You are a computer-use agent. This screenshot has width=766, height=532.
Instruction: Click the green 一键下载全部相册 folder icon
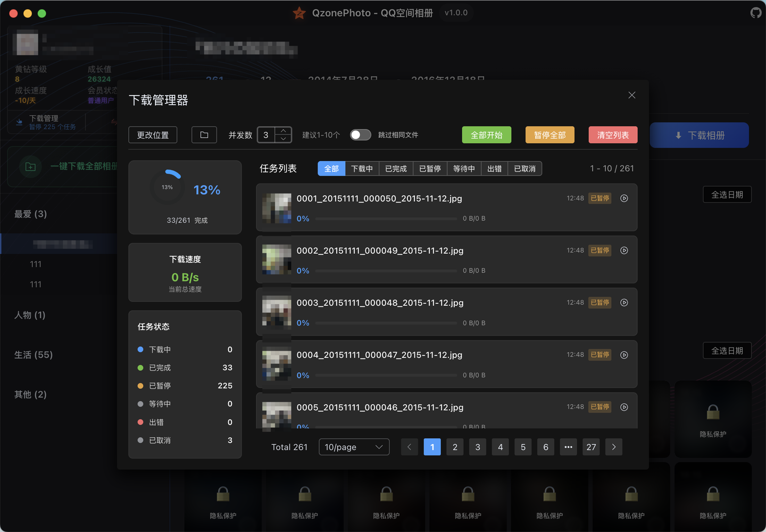click(x=30, y=167)
